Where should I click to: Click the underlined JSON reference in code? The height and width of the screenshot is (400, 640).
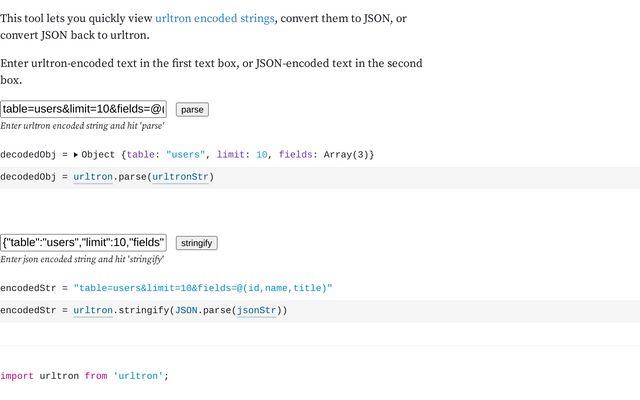point(186,310)
